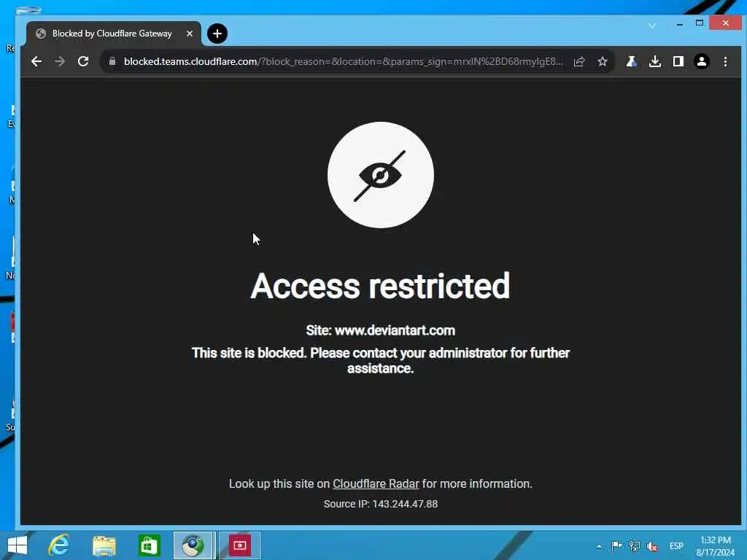Close the Blocked by Cloudflare Gateway tab
This screenshot has height=560, width=747.
(190, 34)
